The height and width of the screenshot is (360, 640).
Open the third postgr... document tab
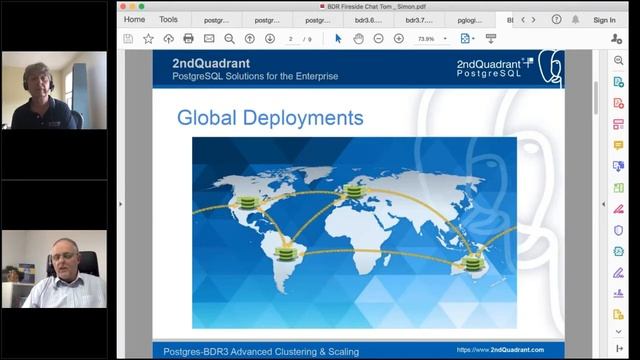click(318, 20)
